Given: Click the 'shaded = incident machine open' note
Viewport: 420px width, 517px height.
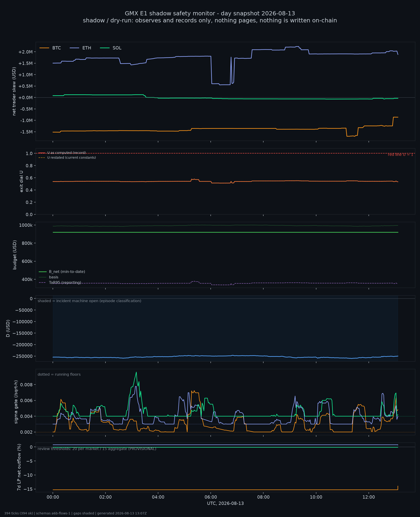Looking at the screenshot, I should coord(89,301).
